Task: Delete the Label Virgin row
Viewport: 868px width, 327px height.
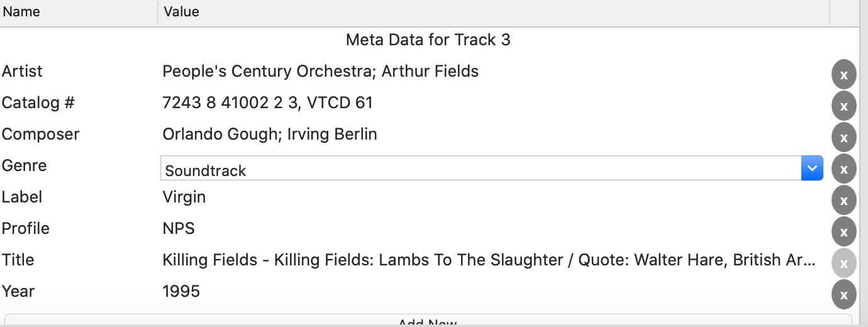Action: (843, 201)
